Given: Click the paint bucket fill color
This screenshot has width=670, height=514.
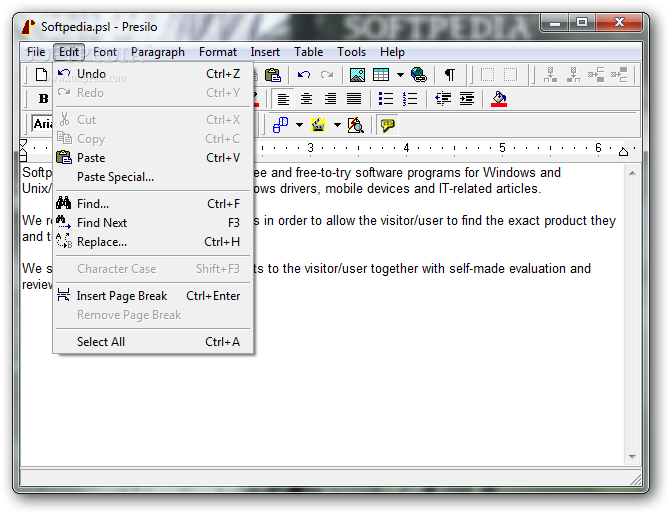Looking at the screenshot, I should 499,99.
